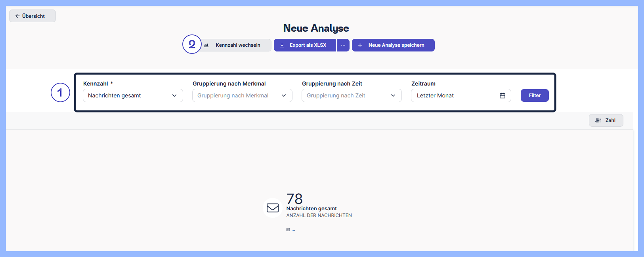
Task: Click the ANZAHL DER NACHRICHTEN caption
Action: click(319, 215)
